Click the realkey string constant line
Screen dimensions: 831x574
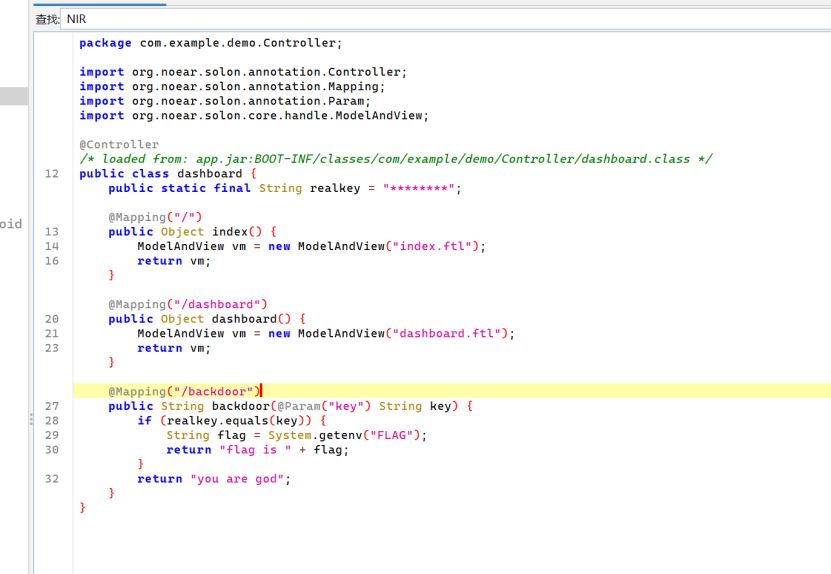pos(285,188)
